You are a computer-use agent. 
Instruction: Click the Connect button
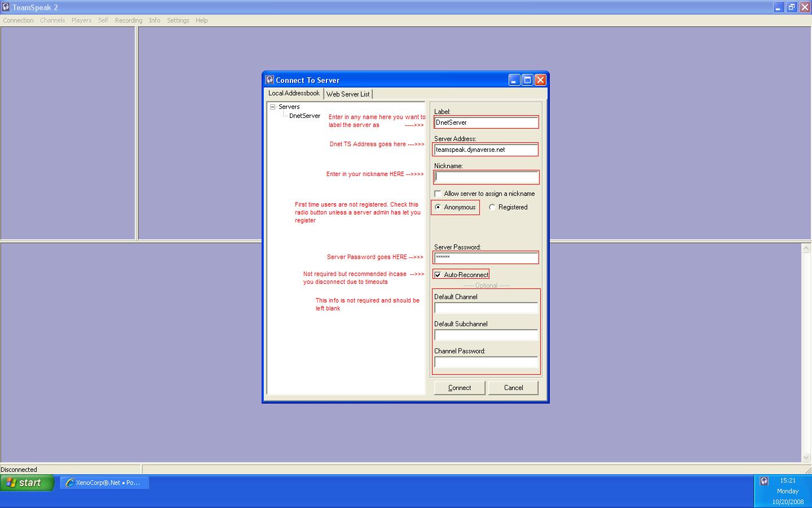click(460, 388)
